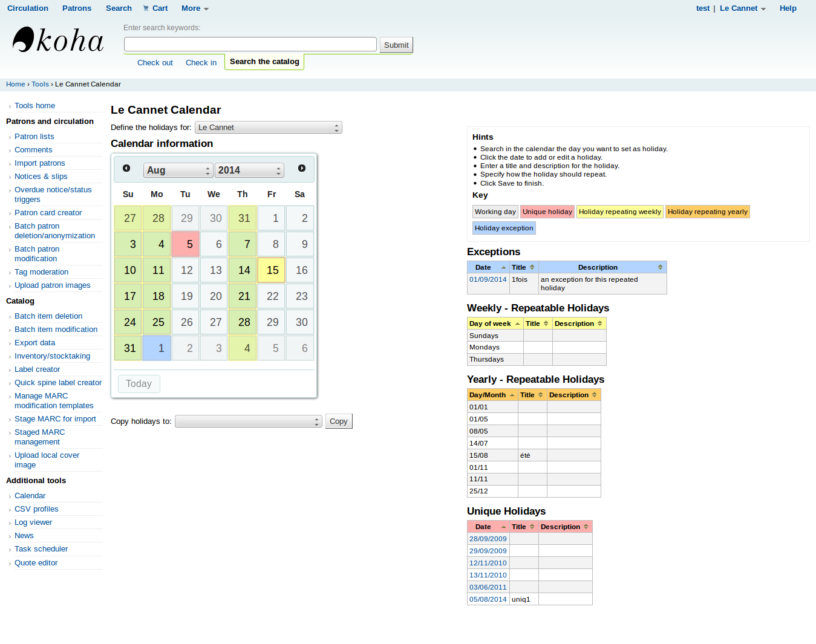This screenshot has width=816, height=644.
Task: Sort Yearly holidays by Day/Month column
Action: (x=492, y=395)
